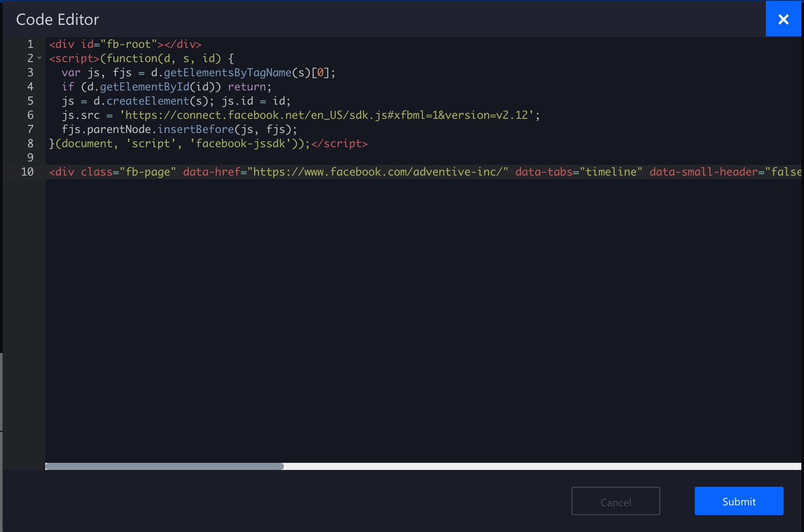This screenshot has width=804, height=532.
Task: Click the data-small-header attribute
Action: pos(704,172)
